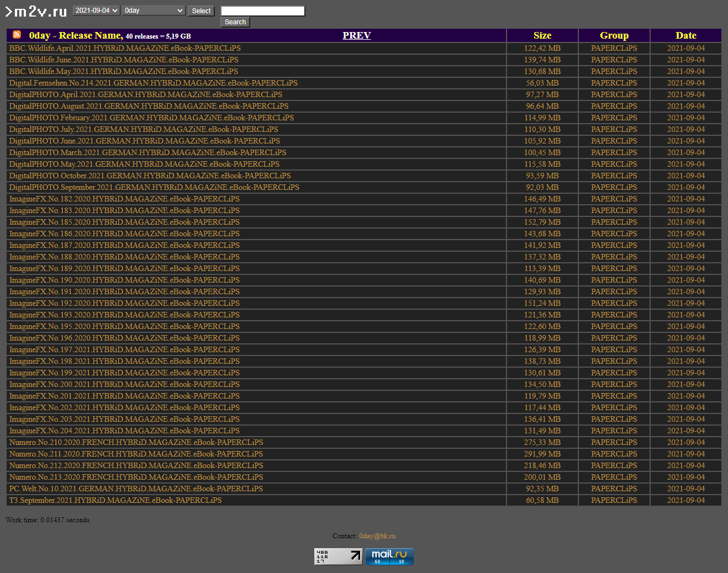Image resolution: width=728 pixels, height=573 pixels.
Task: Open BBC.Wildlife.June.2021 release
Action: 124,60
